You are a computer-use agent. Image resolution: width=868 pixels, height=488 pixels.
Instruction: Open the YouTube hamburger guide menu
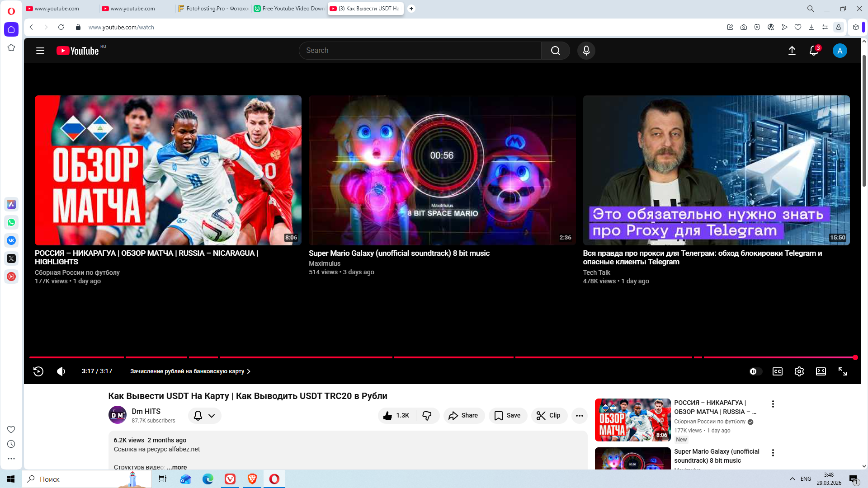tap(40, 51)
